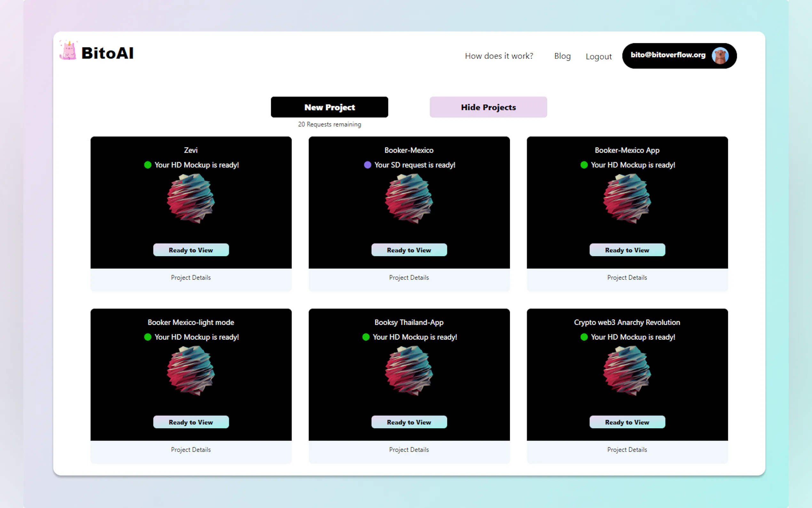This screenshot has width=812, height=508.
Task: Open the Blog nav link
Action: point(562,56)
